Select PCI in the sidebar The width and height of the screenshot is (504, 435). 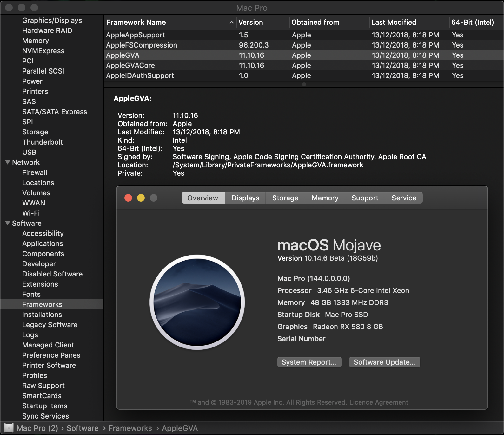point(28,61)
